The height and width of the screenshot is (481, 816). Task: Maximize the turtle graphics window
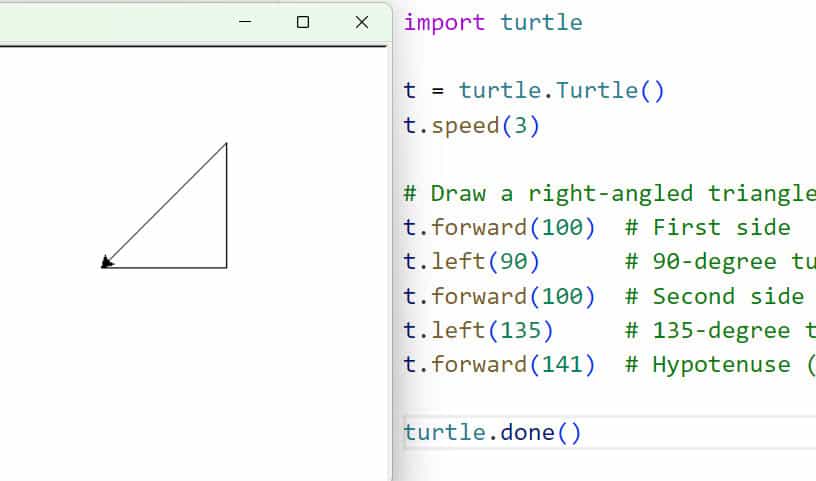[x=303, y=22]
